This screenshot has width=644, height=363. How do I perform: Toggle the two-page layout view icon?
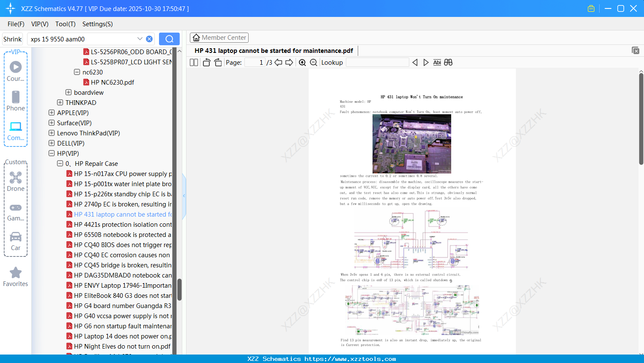coord(194,63)
